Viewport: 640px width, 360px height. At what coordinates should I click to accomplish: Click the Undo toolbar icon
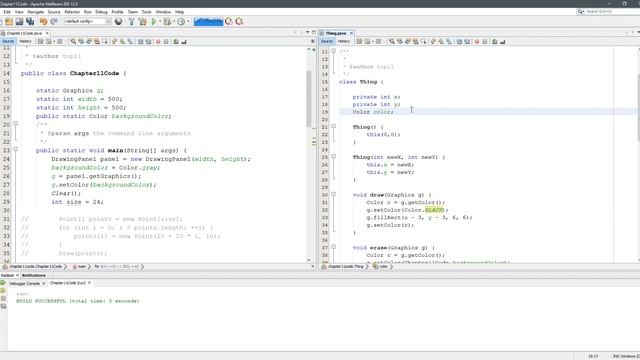(43, 22)
